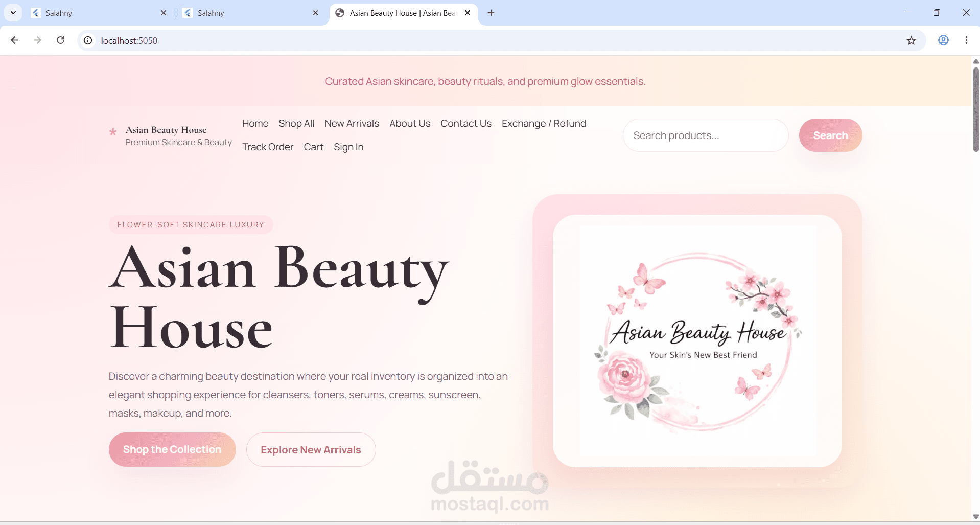Click the scrollbar up arrow
The image size is (980, 525).
[x=976, y=61]
